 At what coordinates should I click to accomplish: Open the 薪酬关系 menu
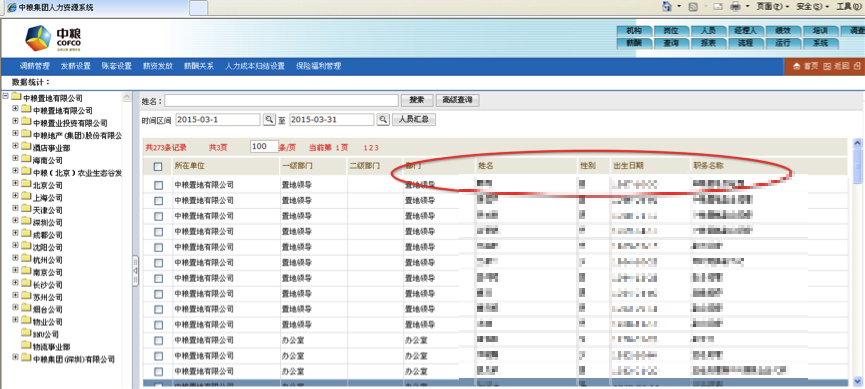coord(199,66)
